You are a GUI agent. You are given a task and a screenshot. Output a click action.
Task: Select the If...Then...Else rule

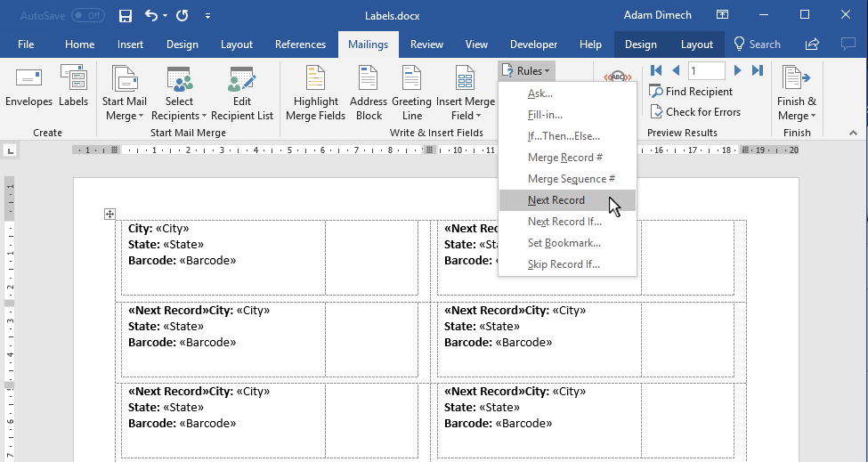click(x=564, y=136)
